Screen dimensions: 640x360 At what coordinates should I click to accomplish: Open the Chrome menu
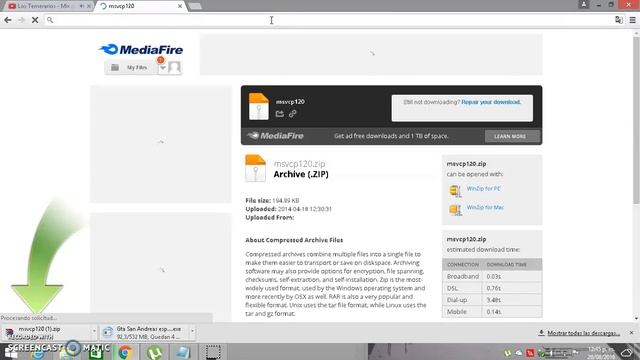pyautogui.click(x=633, y=20)
